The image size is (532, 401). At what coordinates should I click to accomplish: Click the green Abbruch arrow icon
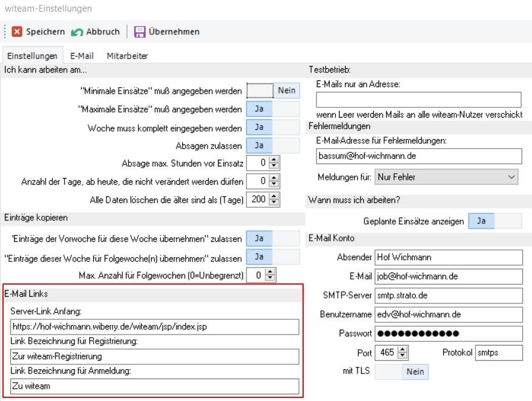(77, 32)
